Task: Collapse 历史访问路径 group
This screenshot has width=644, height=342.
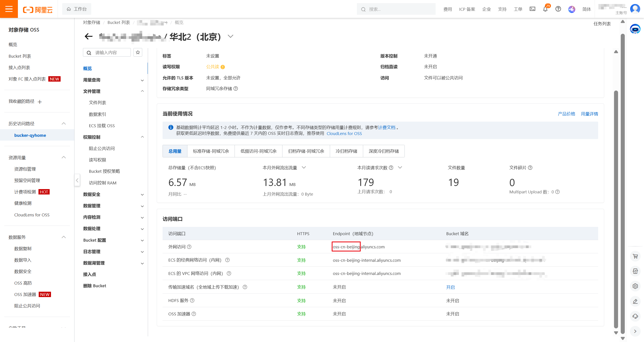Action: [64, 123]
